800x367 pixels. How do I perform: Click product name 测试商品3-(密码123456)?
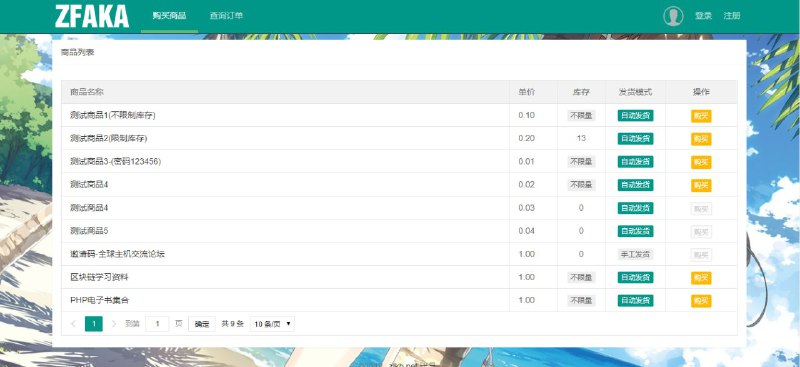coord(115,161)
